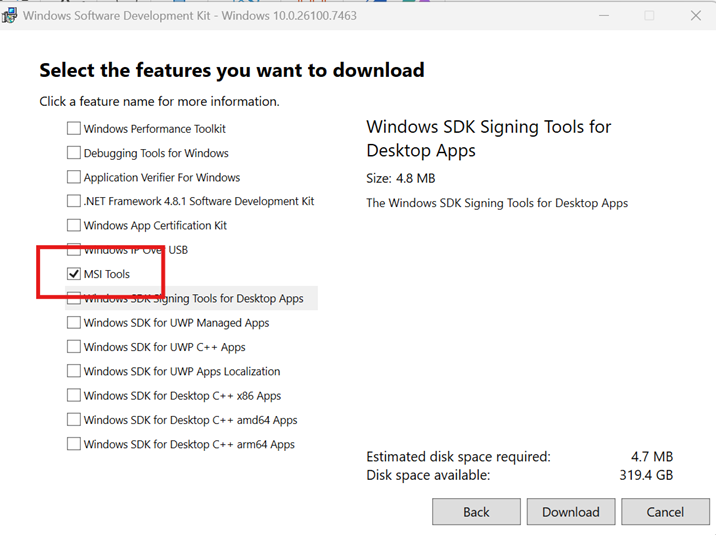Select Windows App Certification Kit checkbox

74,225
